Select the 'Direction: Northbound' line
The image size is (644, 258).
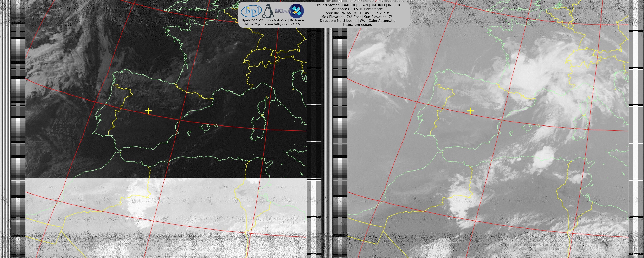point(357,21)
